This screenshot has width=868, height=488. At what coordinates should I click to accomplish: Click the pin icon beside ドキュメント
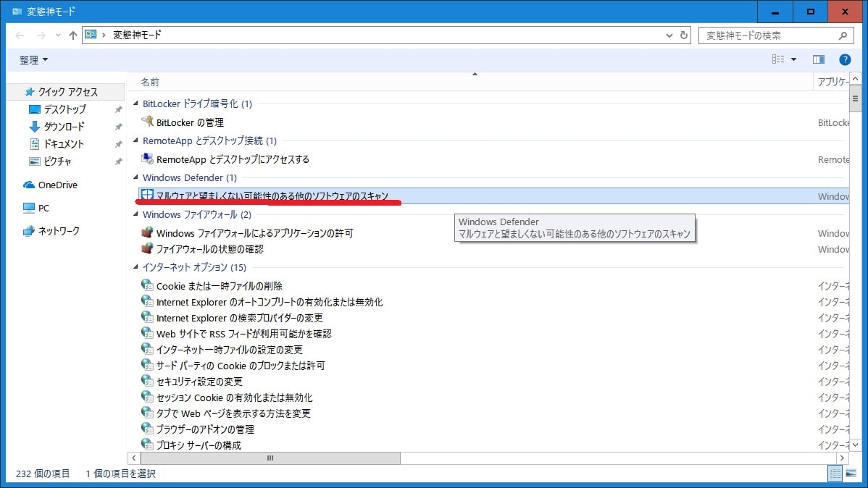(118, 144)
